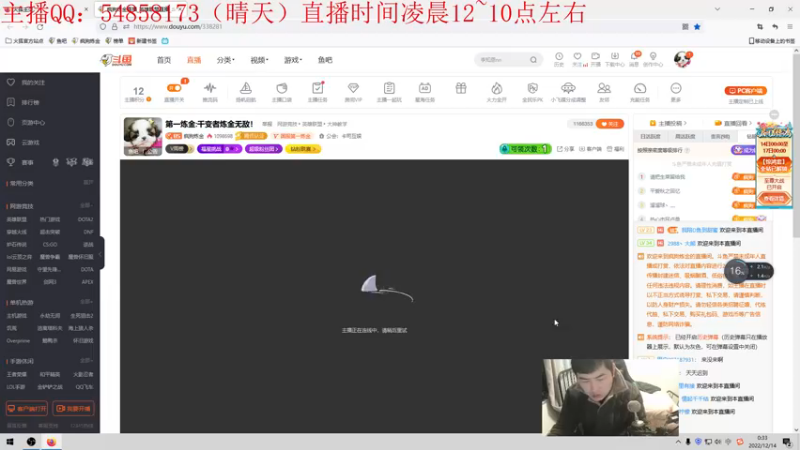This screenshot has height=450, width=800.
Task: Click the green 可领次数 button
Action: pos(525,149)
